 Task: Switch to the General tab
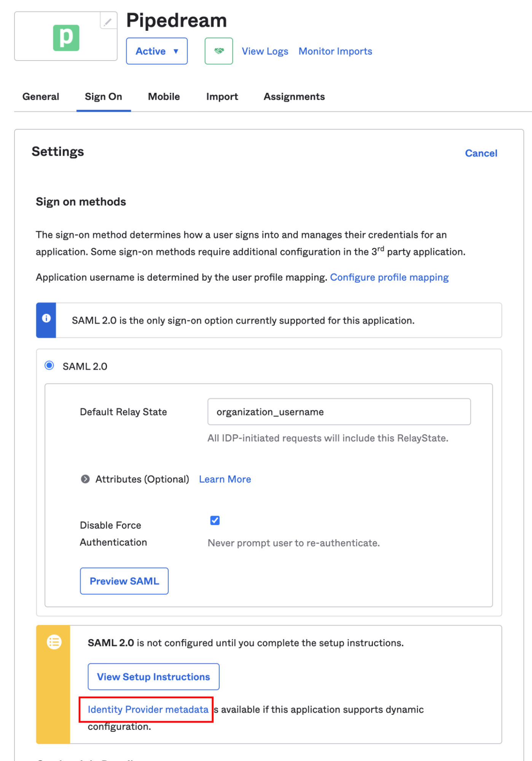pos(41,97)
